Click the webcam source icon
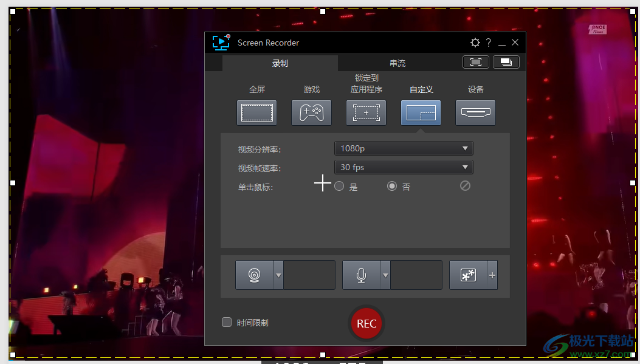 click(x=255, y=275)
